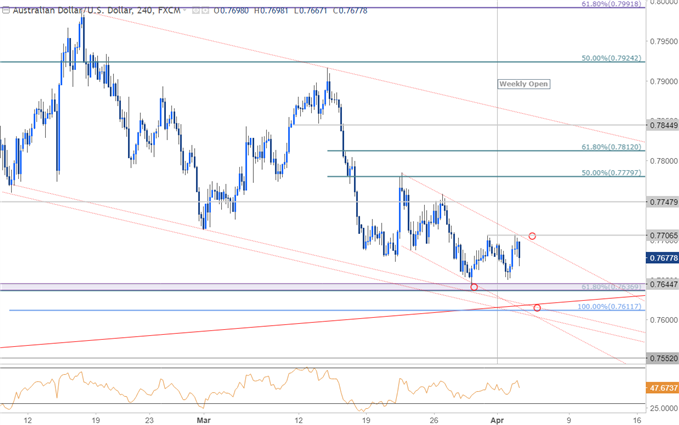This screenshot has width=679, height=425.
Task: Click the high value H0.76981
Action: 271,10
